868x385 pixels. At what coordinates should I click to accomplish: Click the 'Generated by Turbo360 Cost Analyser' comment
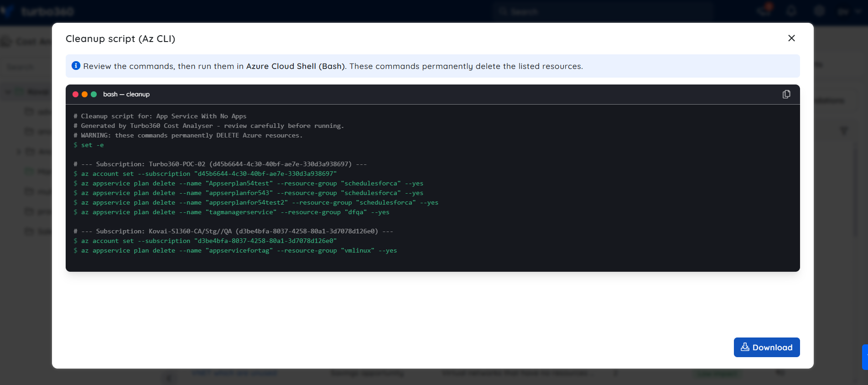point(209,126)
